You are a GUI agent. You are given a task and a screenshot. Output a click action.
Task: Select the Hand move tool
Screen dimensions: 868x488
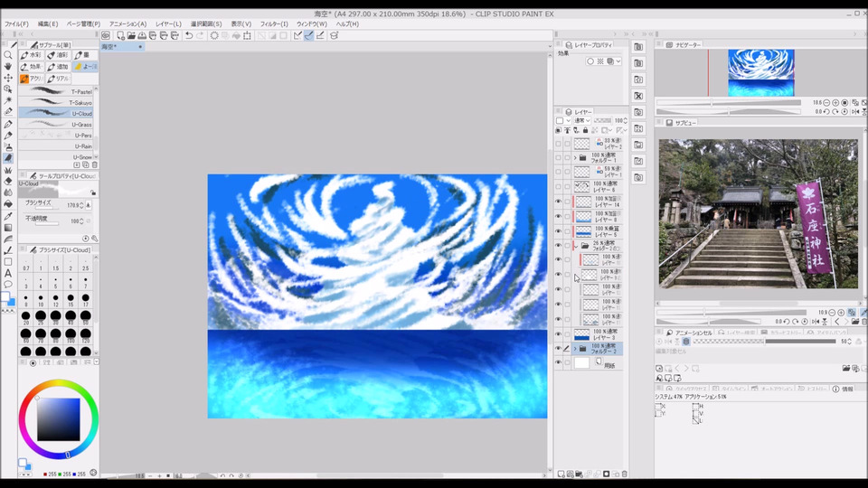click(x=8, y=66)
